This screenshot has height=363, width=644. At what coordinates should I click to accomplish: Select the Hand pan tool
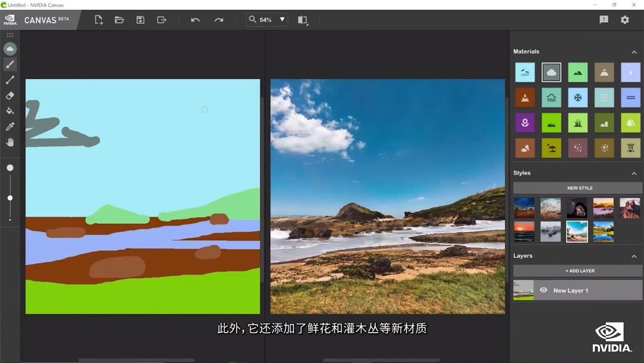(x=10, y=142)
